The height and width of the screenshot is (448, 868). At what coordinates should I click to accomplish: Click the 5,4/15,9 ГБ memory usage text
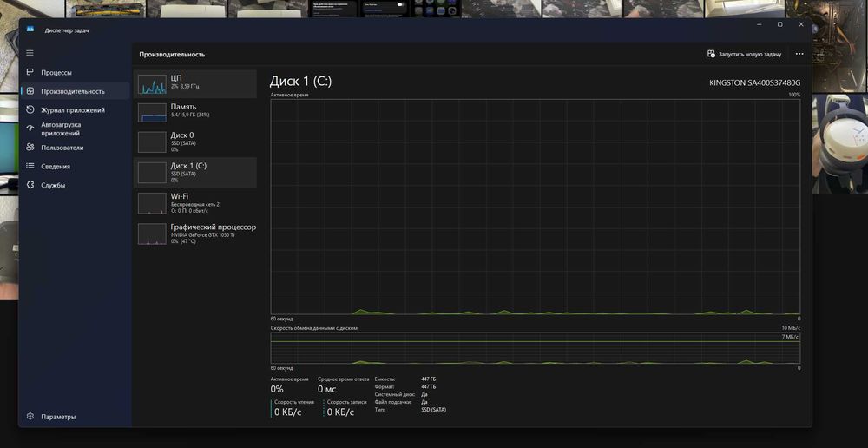tap(190, 115)
